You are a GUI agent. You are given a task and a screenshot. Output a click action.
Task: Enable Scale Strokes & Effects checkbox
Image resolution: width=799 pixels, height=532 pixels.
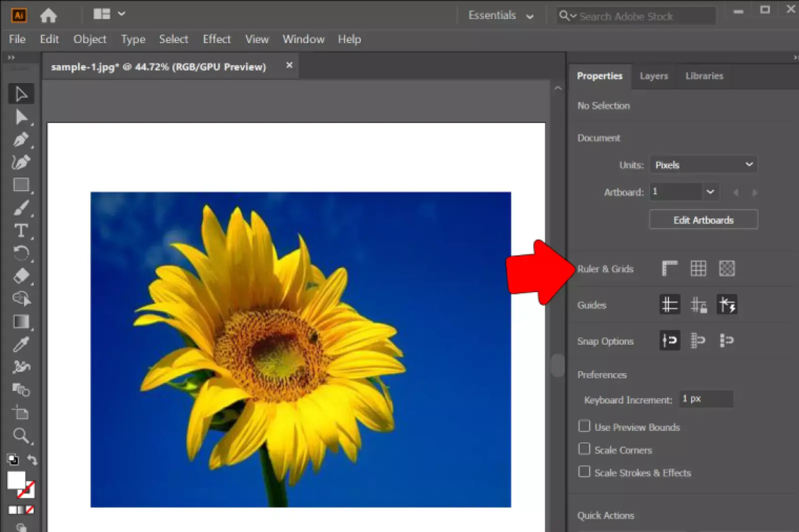pos(584,472)
